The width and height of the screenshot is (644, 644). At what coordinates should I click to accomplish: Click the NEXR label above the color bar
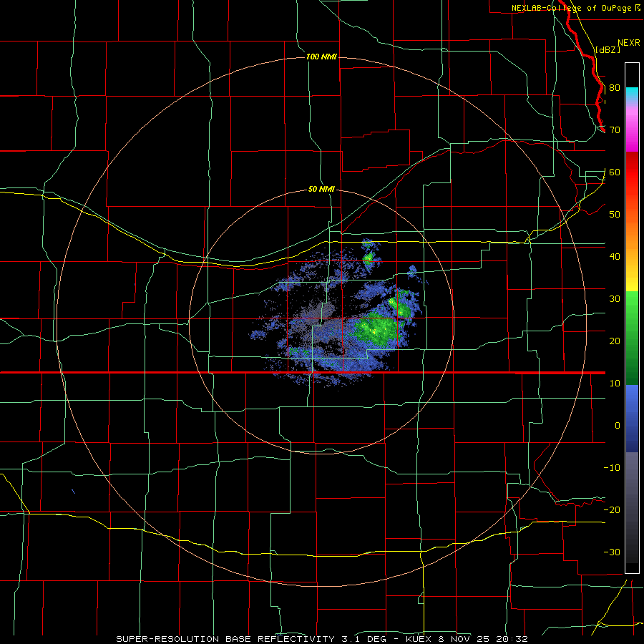[x=629, y=43]
